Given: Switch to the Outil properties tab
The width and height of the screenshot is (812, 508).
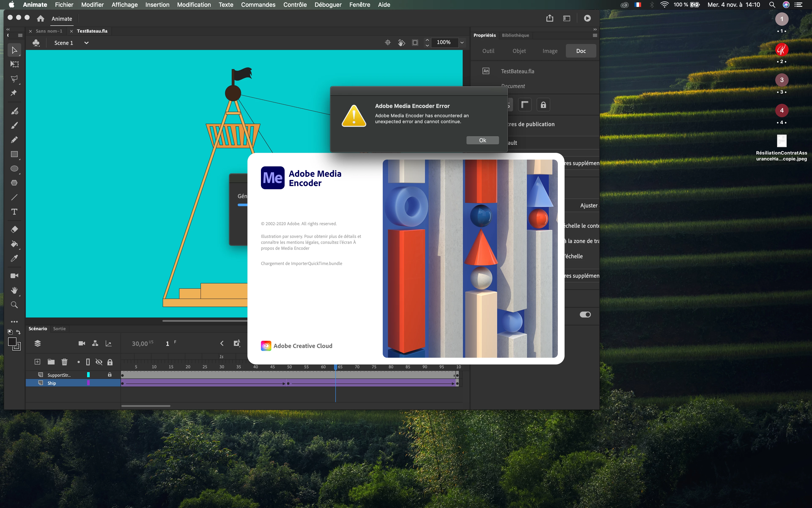Looking at the screenshot, I should click(x=488, y=51).
